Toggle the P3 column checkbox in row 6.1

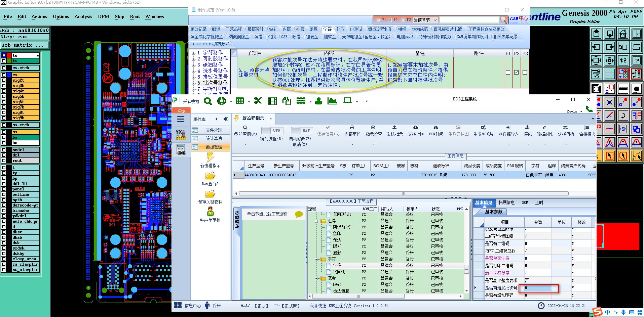click(x=525, y=72)
